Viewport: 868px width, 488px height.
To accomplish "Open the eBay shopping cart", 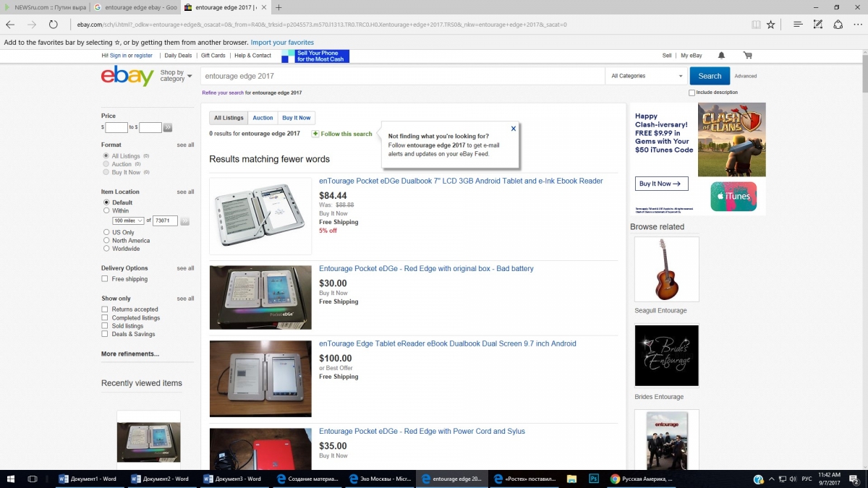I will [747, 56].
